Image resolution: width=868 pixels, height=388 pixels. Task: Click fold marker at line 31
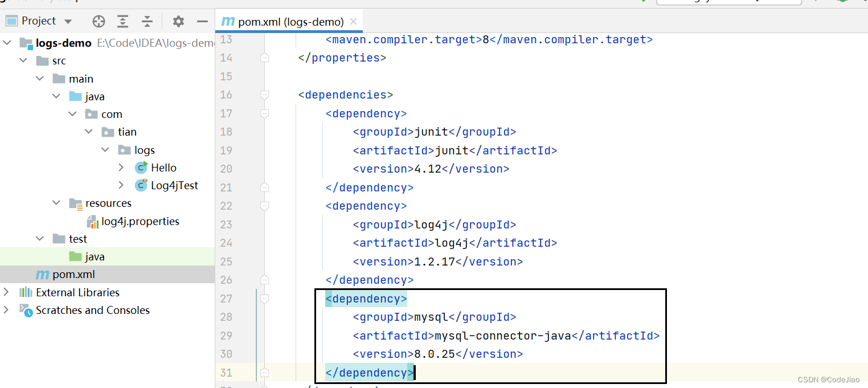point(264,373)
